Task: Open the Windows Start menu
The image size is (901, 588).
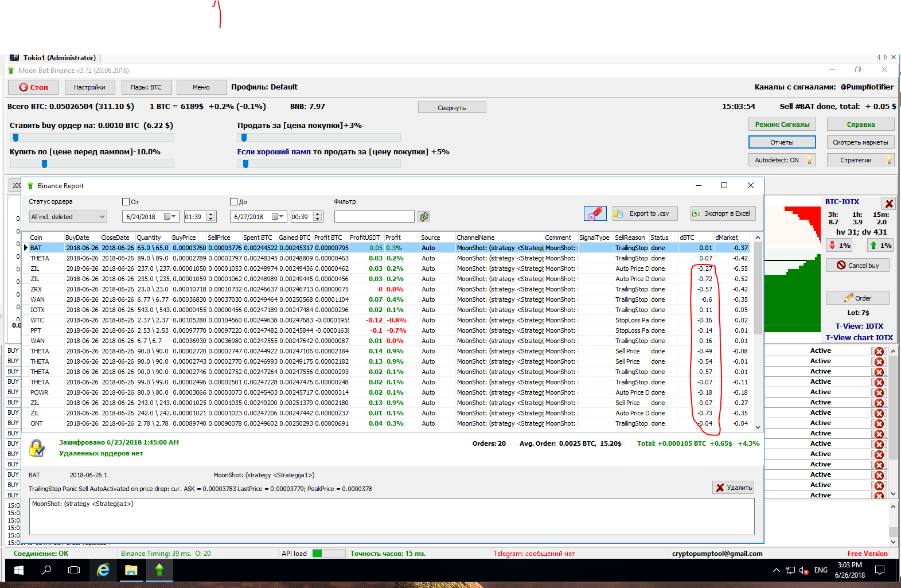Action: click(18, 570)
